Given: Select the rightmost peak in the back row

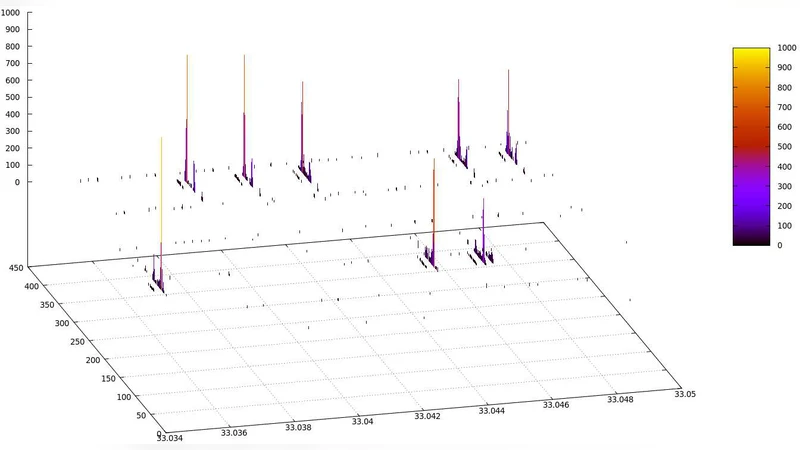Looking at the screenshot, I should point(508,110).
